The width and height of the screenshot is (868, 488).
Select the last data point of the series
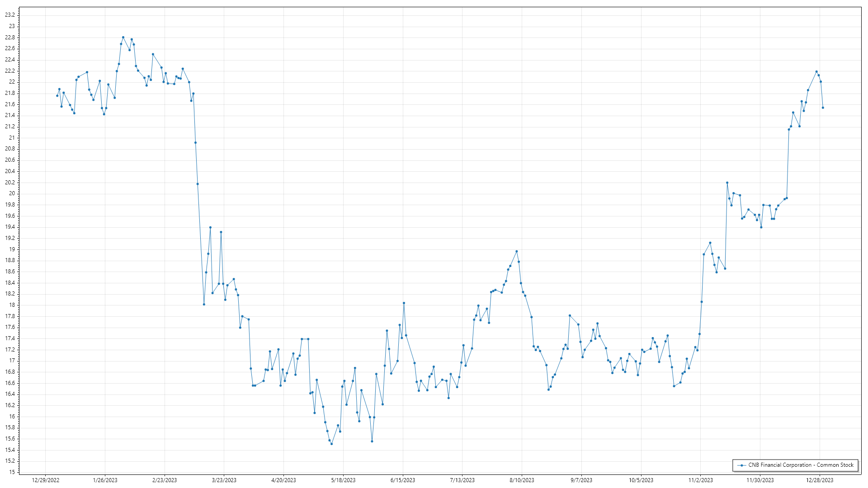(823, 108)
